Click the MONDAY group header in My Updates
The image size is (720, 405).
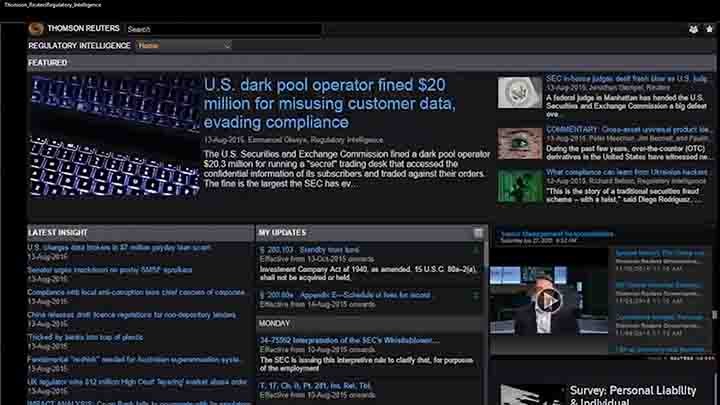tap(274, 324)
